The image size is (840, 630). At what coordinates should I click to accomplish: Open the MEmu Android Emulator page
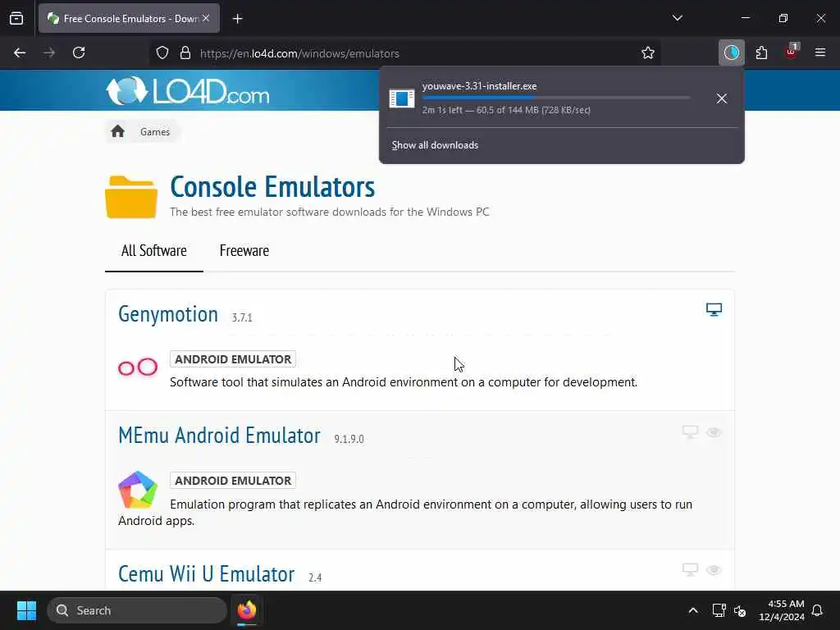tap(219, 436)
